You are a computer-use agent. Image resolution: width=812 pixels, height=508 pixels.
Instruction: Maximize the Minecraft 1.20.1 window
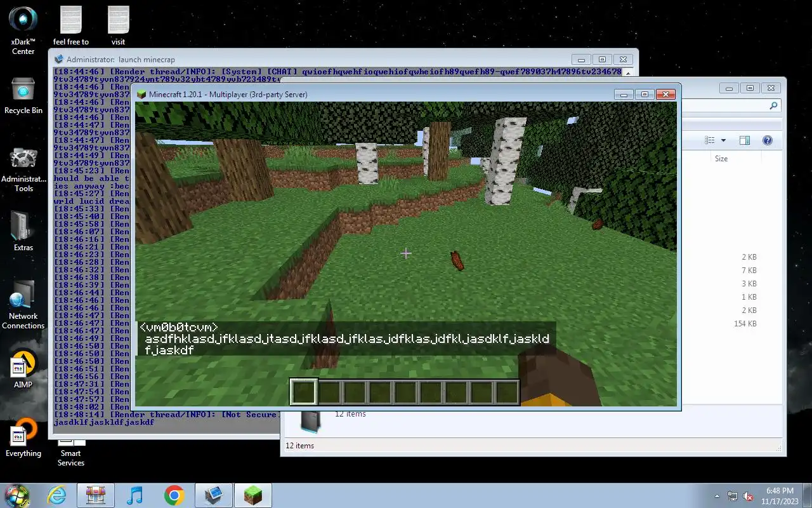[x=645, y=95]
